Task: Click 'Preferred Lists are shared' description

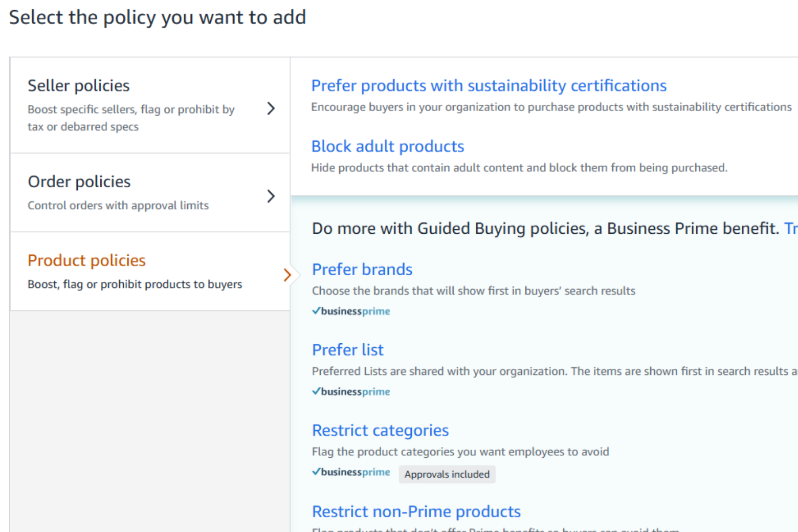Action: click(555, 371)
